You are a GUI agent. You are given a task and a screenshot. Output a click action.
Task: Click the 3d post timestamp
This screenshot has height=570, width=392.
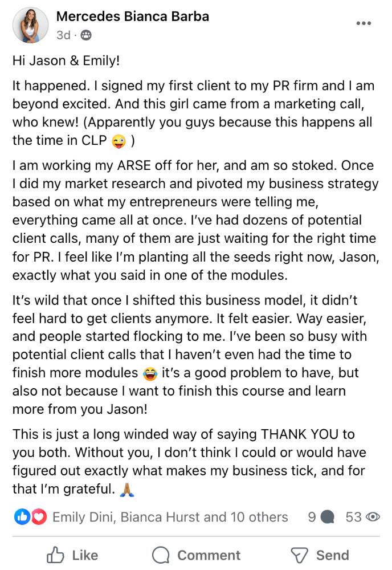pos(63,35)
